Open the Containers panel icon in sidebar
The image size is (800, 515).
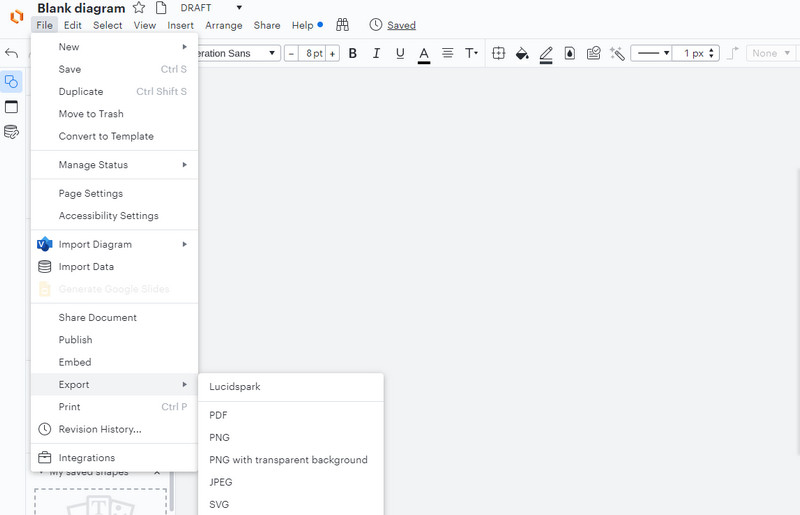pyautogui.click(x=11, y=106)
